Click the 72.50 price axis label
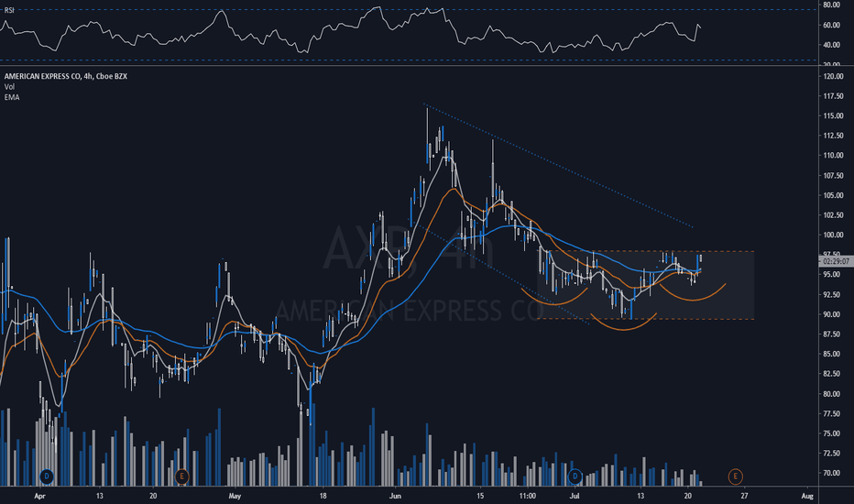The height and width of the screenshot is (504, 854). (833, 454)
